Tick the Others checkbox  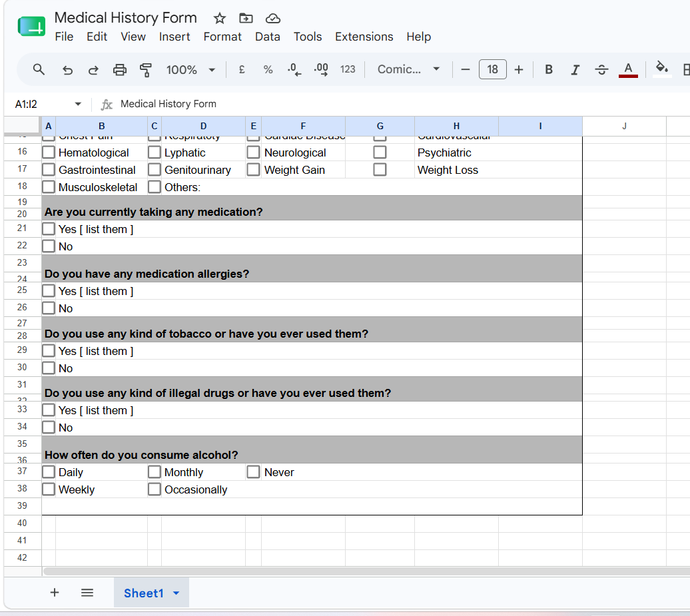(155, 187)
